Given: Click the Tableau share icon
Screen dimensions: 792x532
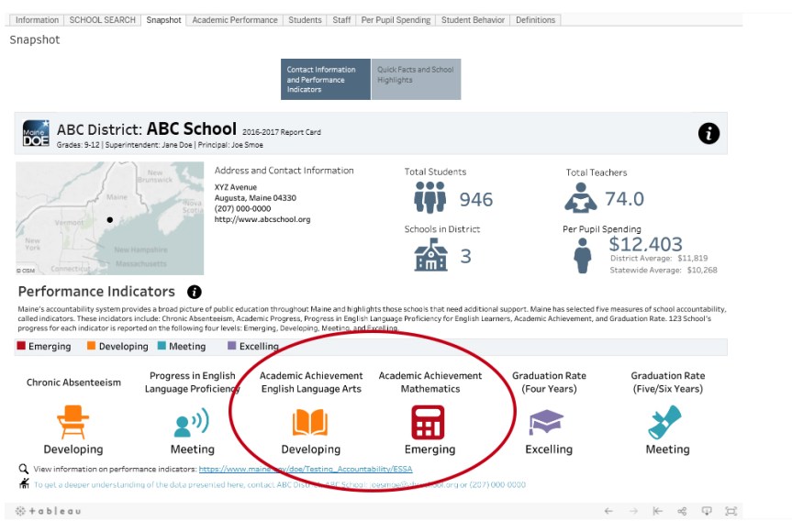Looking at the screenshot, I should pos(682,511).
